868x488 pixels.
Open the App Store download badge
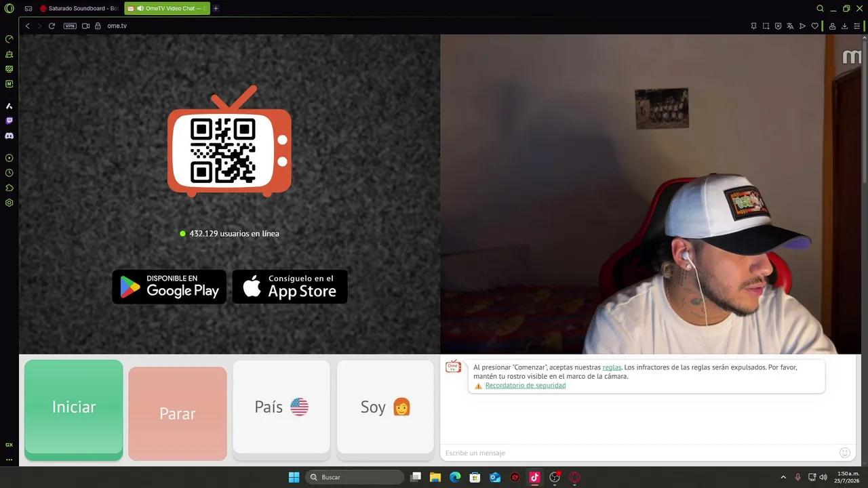[x=290, y=287]
